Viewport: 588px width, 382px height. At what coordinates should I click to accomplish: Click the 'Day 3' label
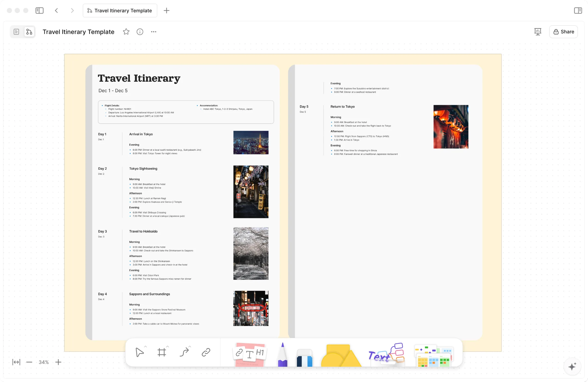[102, 231]
